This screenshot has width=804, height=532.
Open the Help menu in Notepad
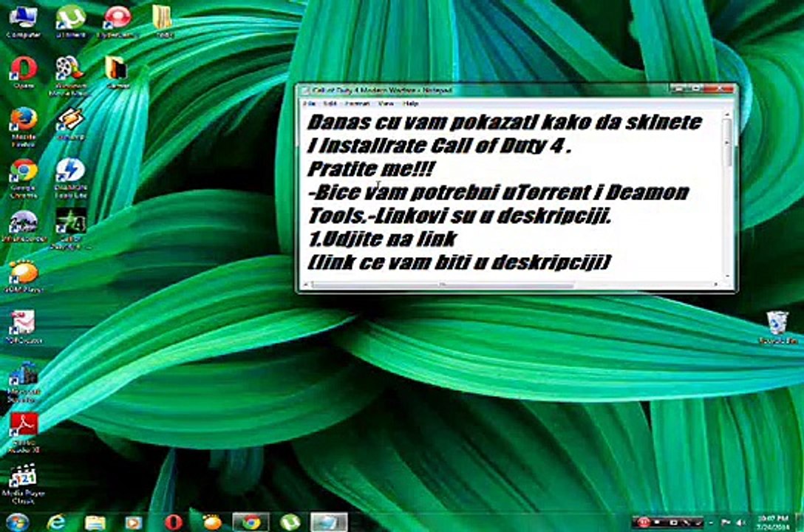pos(411,103)
